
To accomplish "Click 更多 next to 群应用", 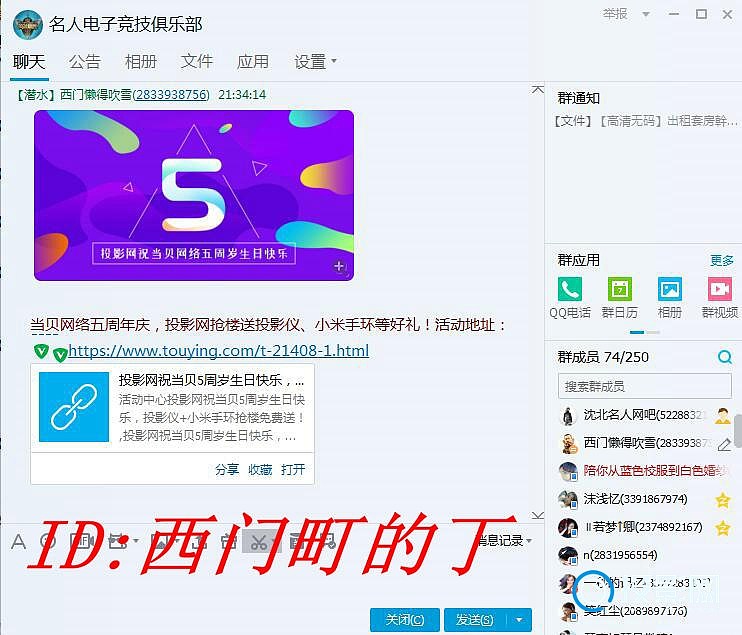I will pos(722,260).
